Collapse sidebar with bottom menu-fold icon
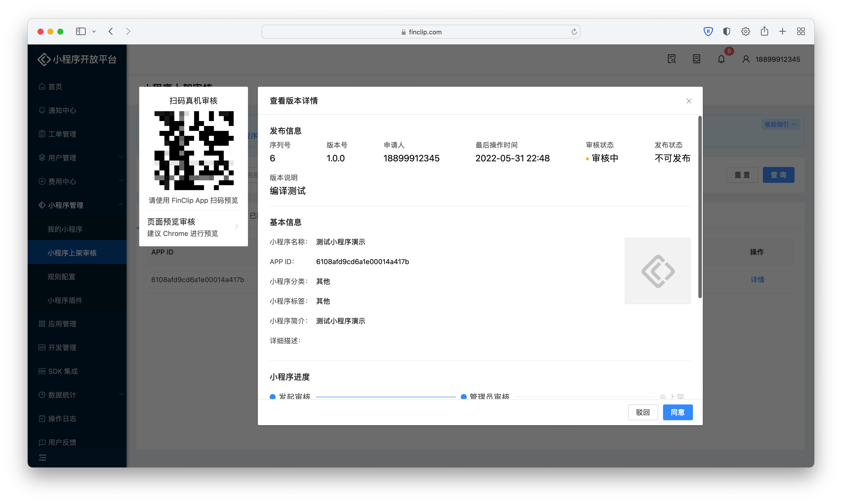 (43, 458)
